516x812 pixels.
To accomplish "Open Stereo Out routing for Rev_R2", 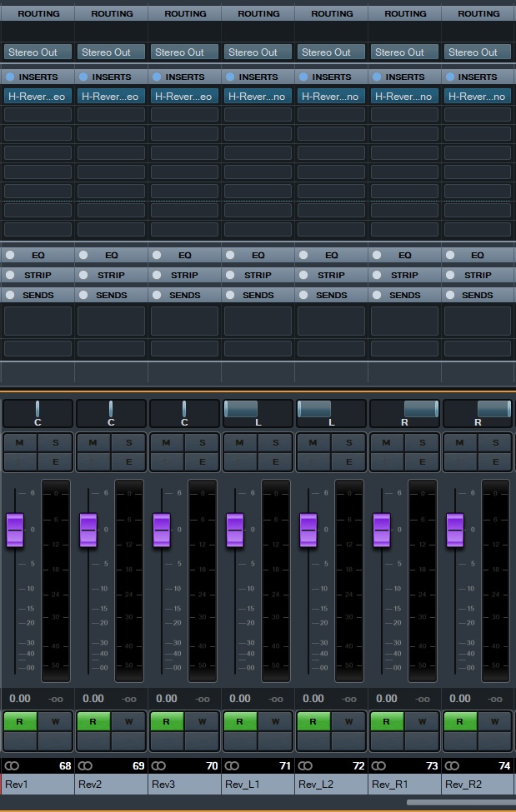I will [478, 52].
